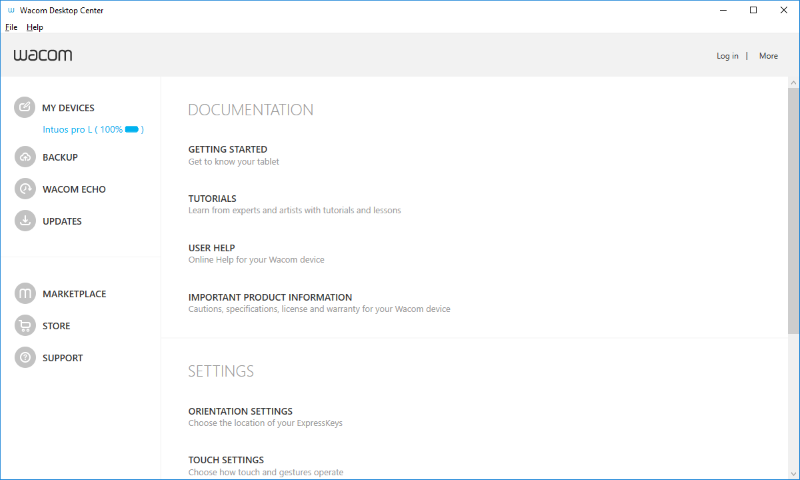Click the Marketplace icon

coord(25,293)
